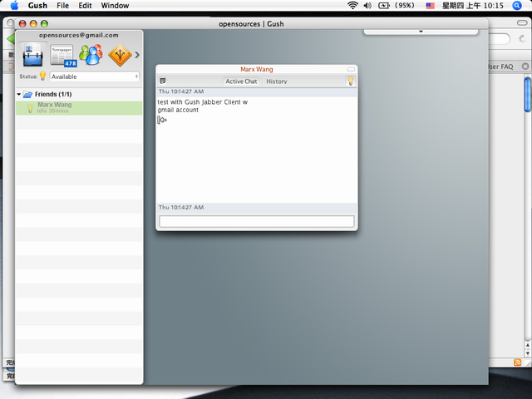Click the green back arrow in browser window
The width and height of the screenshot is (532, 399).
click(x=10, y=39)
